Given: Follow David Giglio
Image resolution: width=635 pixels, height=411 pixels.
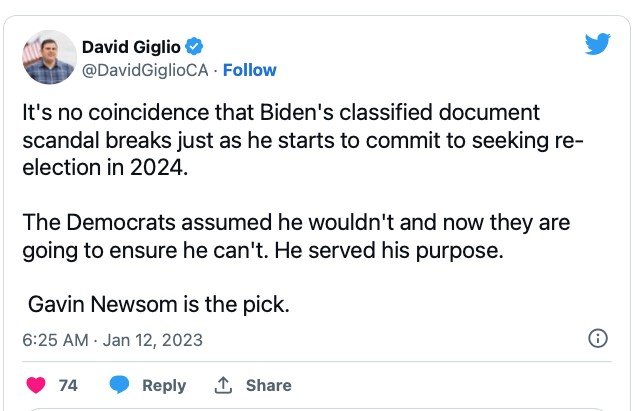Looking at the screenshot, I should click(249, 70).
